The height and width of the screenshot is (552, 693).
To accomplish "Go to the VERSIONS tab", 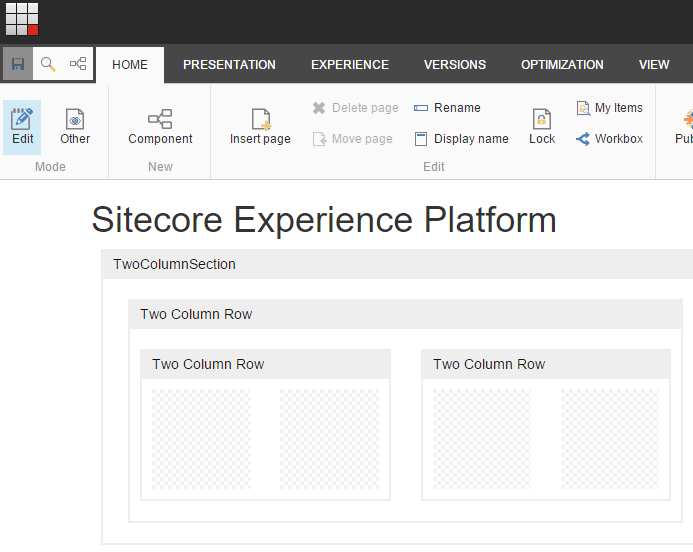I will click(455, 65).
